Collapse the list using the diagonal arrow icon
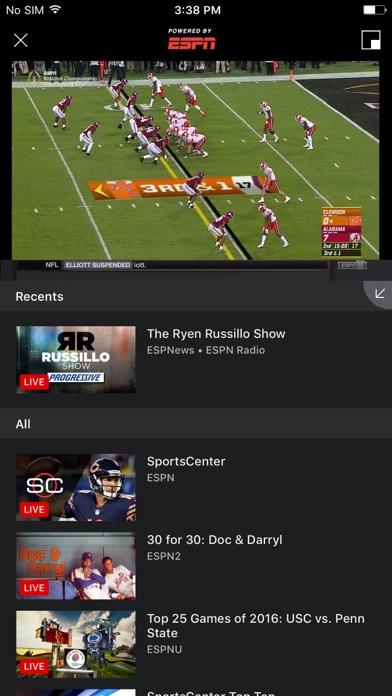392x696 pixels. pos(379,294)
